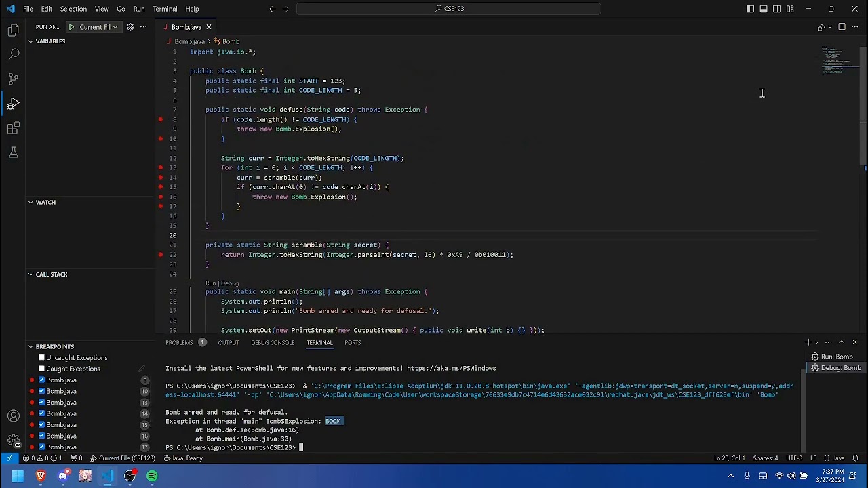Image resolution: width=868 pixels, height=488 pixels.
Task: Click the Run code lens above main
Action: click(211, 283)
